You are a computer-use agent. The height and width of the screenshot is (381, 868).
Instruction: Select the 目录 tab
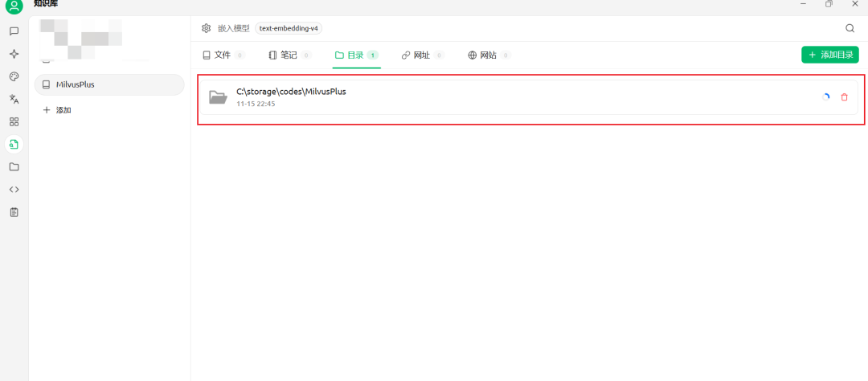[357, 55]
